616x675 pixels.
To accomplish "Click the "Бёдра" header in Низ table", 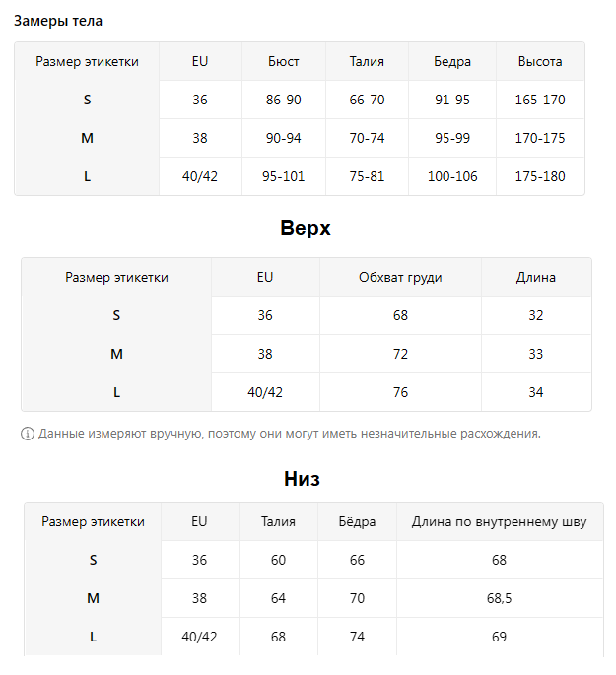I will 357,521.
